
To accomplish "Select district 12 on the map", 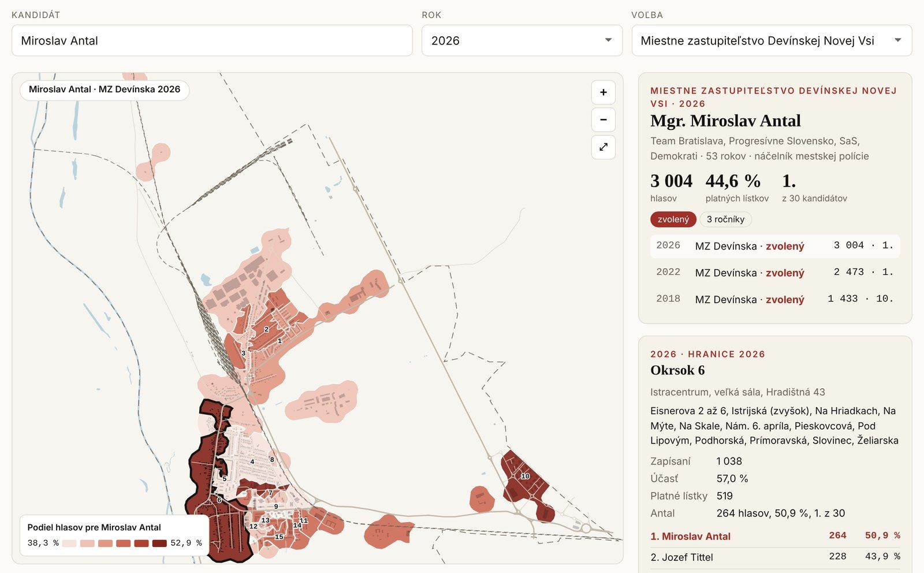I will tap(254, 526).
